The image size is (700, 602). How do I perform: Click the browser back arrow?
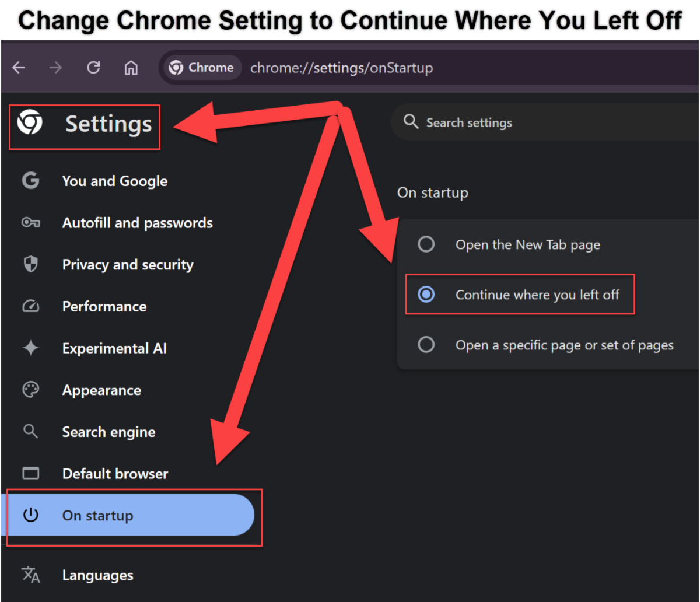coord(19,68)
